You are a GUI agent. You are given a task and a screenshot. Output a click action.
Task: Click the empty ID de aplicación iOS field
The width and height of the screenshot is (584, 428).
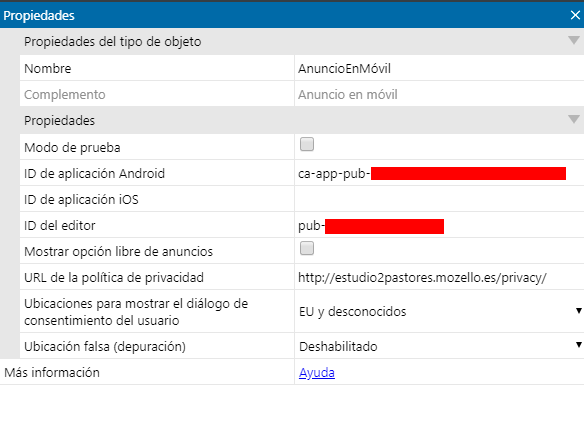tap(439, 199)
